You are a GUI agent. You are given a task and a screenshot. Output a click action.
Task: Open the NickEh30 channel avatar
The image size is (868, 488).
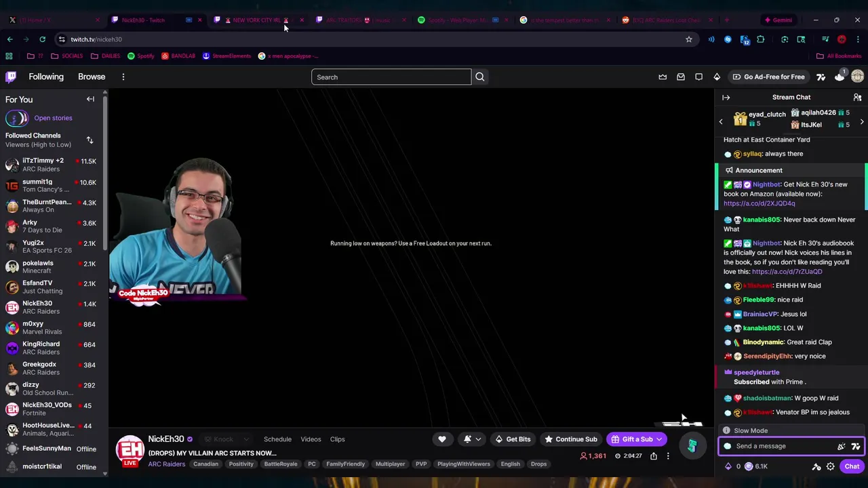tap(130, 450)
